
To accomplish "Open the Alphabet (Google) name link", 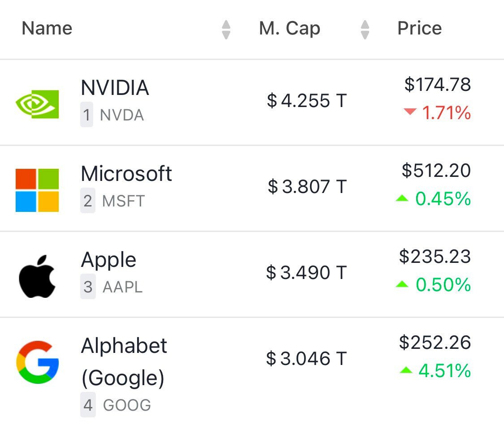I will [124, 362].
